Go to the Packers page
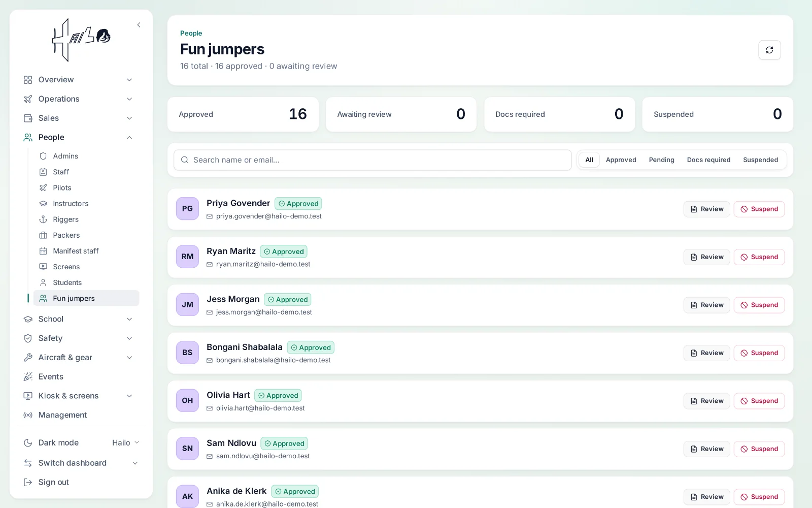This screenshot has height=508, width=812. click(x=86, y=235)
